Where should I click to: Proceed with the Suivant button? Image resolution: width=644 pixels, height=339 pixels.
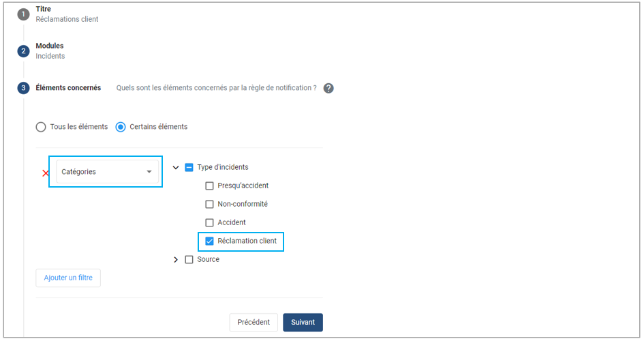click(x=303, y=322)
